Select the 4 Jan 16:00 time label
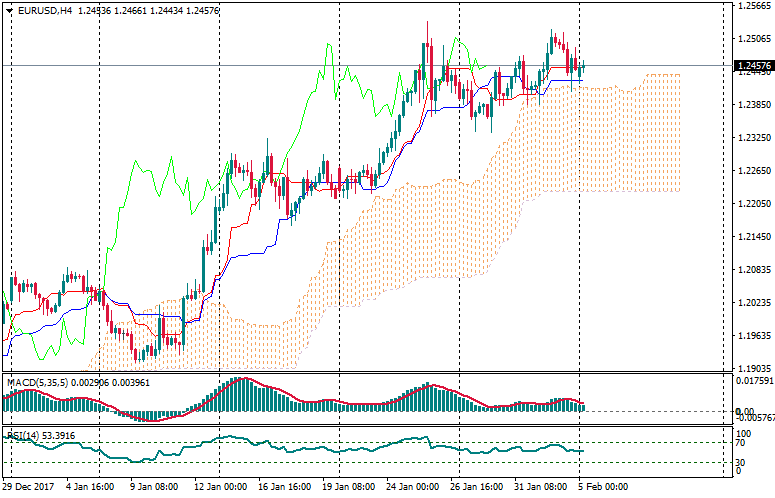The width and height of the screenshot is (775, 498). [x=90, y=487]
